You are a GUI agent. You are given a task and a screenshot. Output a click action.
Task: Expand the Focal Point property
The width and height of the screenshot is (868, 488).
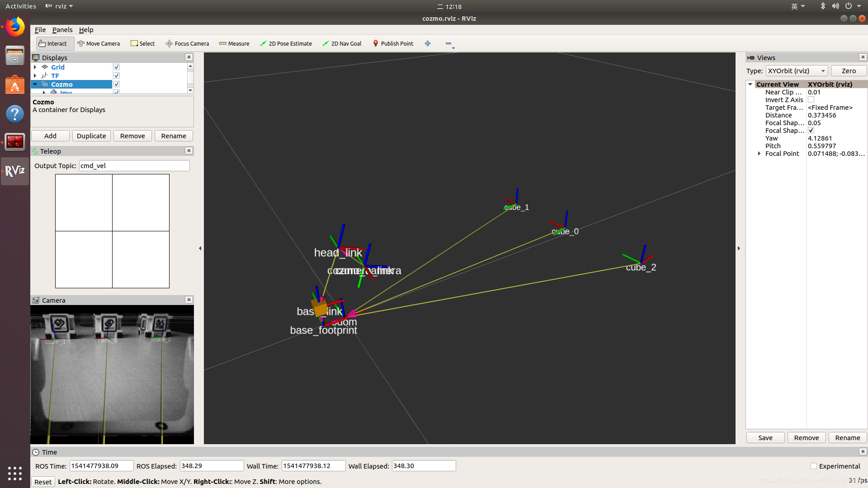tap(759, 154)
